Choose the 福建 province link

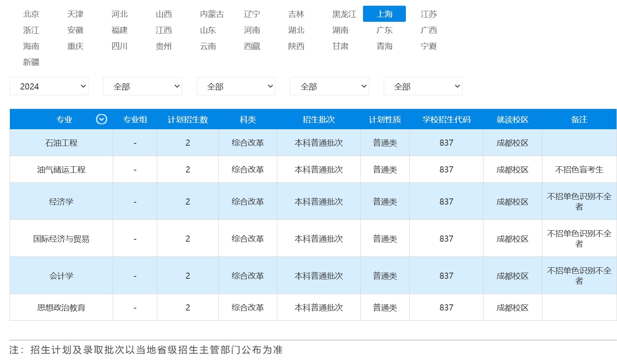coord(120,30)
